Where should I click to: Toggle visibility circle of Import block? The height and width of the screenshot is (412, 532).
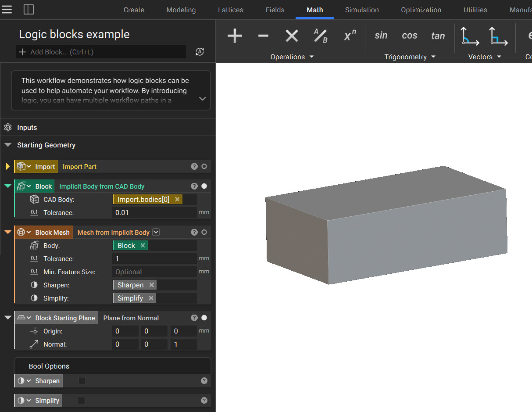tap(204, 167)
